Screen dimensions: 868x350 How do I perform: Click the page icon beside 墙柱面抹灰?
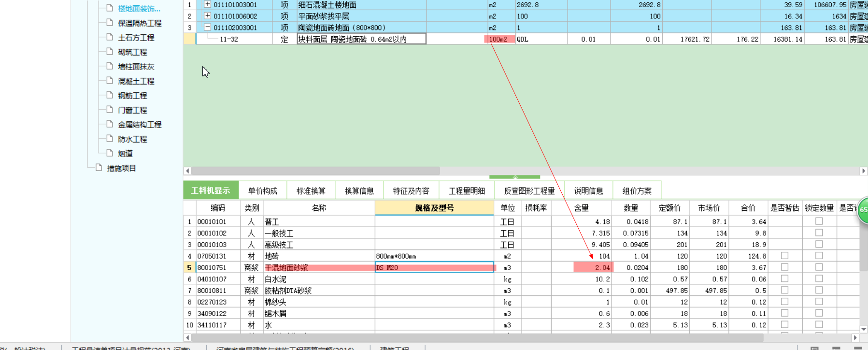pyautogui.click(x=110, y=66)
